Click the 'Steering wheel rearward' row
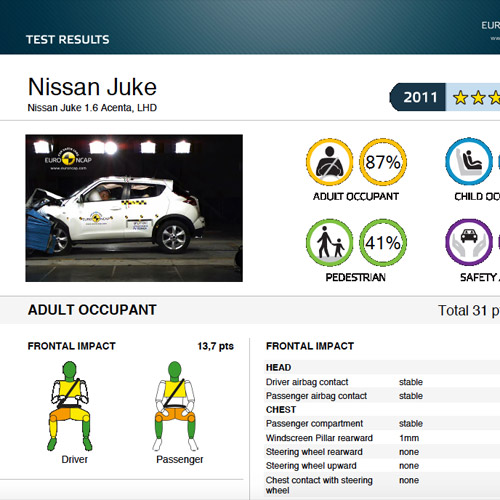Screen dimensions: 500x500 [382, 452]
